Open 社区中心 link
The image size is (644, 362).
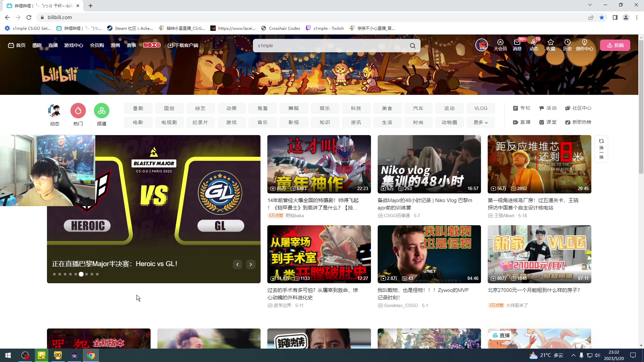point(578,108)
